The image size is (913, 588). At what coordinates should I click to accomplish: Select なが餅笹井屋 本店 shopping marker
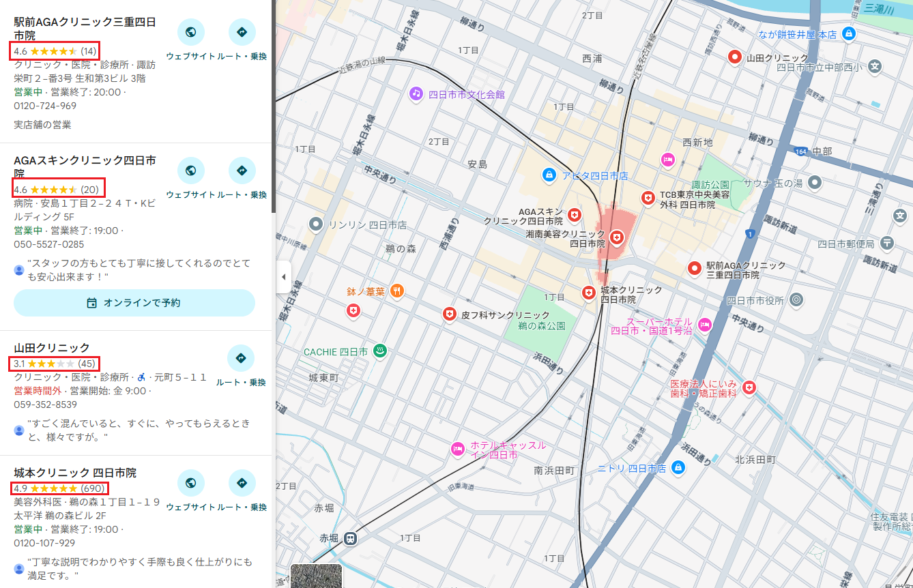848,33
